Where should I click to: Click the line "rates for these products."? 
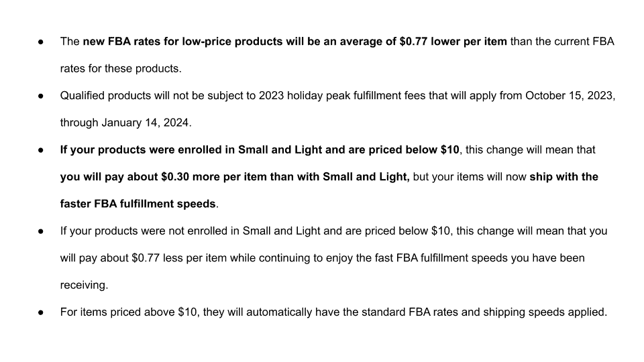(121, 68)
